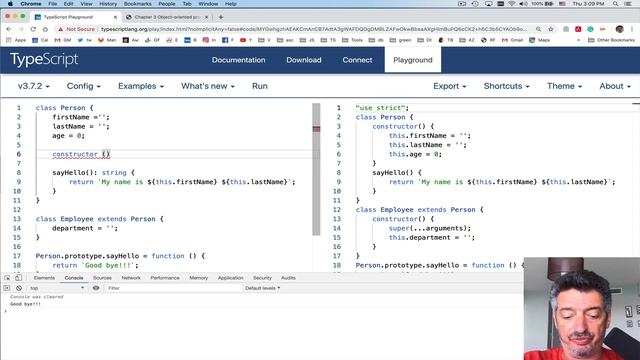The height and width of the screenshot is (360, 640).
Task: Click the inspect element picker icon
Action: [7, 278]
